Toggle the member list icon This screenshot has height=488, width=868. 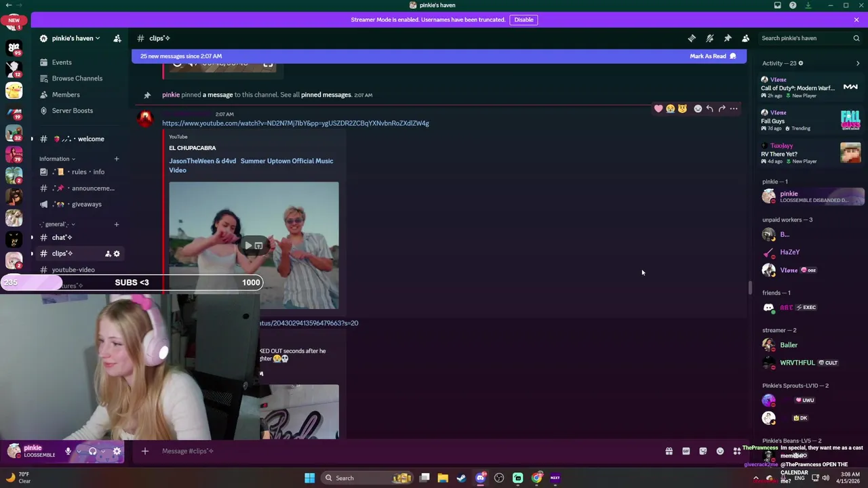pyautogui.click(x=745, y=38)
